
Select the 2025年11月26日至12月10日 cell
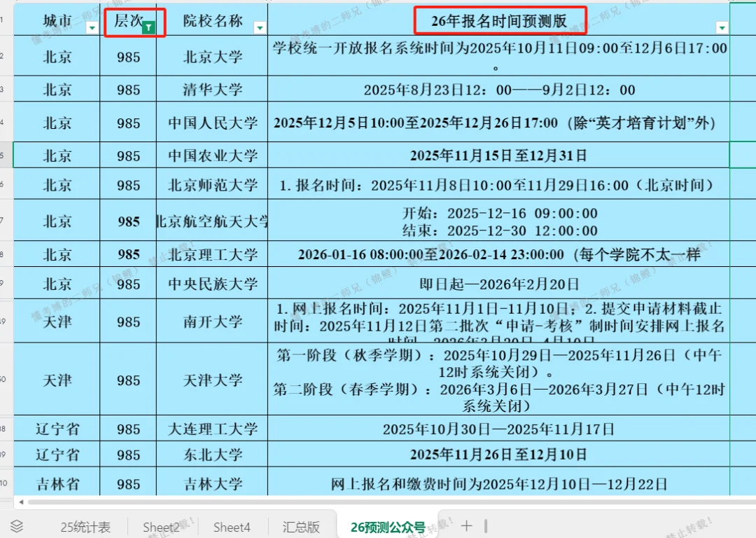pos(498,454)
